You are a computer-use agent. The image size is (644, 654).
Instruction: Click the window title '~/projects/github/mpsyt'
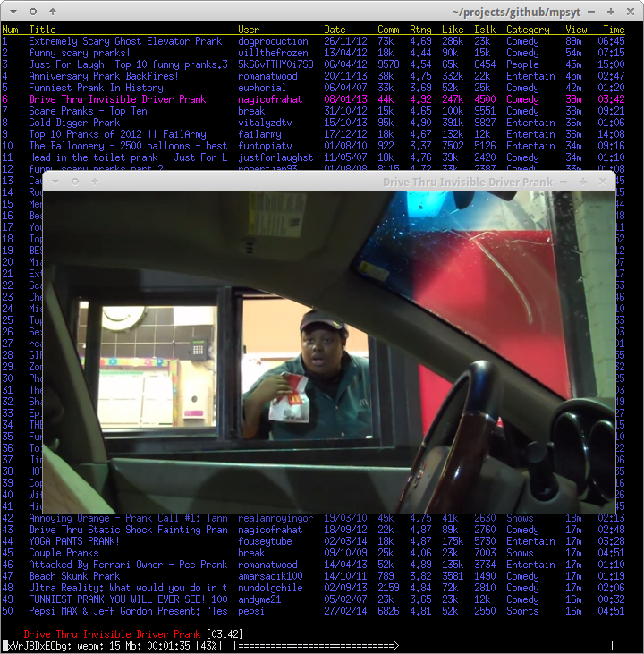[x=516, y=13]
